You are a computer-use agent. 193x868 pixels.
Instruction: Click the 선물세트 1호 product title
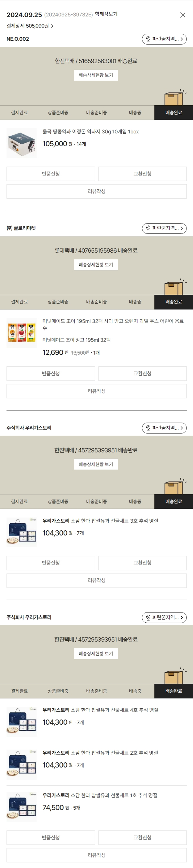(100, 795)
